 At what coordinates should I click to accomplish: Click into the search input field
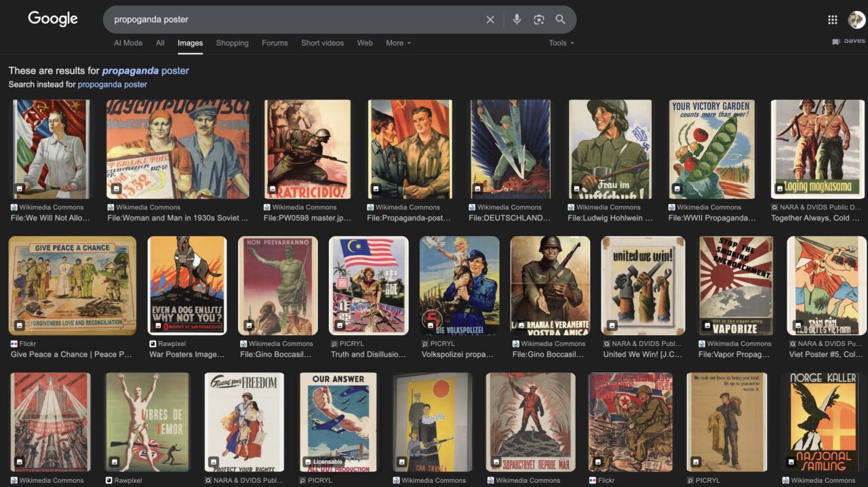point(292,20)
